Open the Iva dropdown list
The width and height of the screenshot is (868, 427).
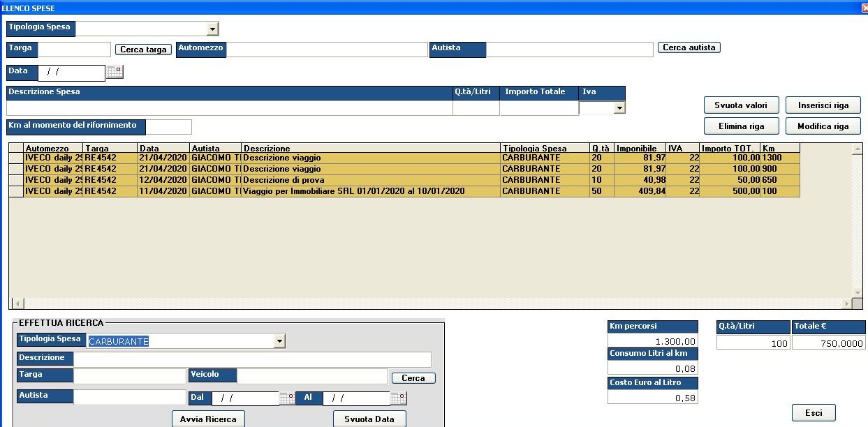(x=619, y=108)
